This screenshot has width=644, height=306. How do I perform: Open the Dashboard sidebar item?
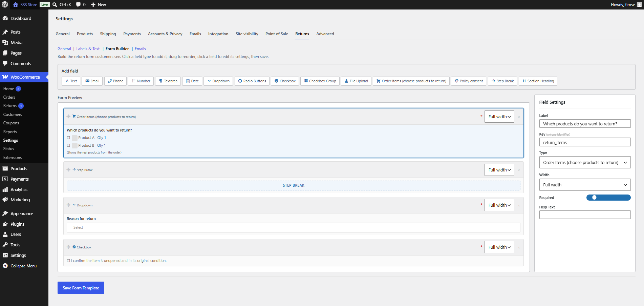tap(24, 19)
